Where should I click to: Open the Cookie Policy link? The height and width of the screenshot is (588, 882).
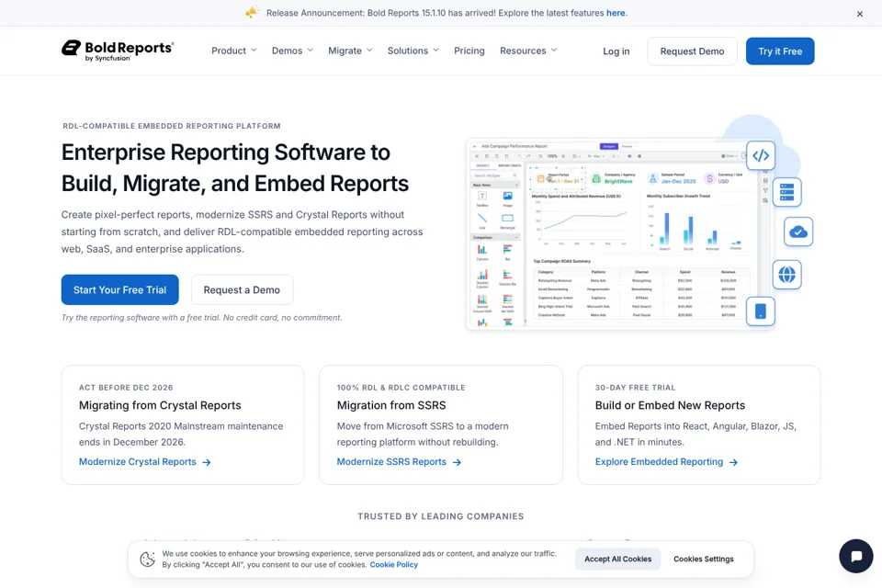(x=394, y=565)
